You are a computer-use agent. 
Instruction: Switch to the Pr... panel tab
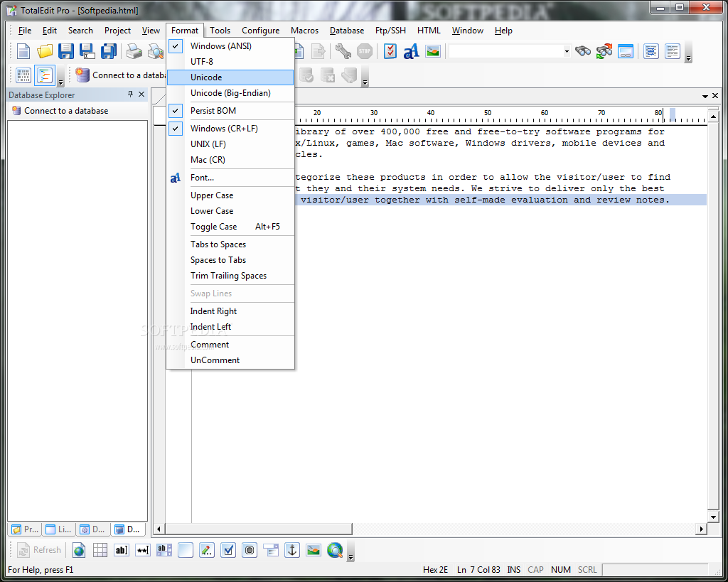point(25,529)
